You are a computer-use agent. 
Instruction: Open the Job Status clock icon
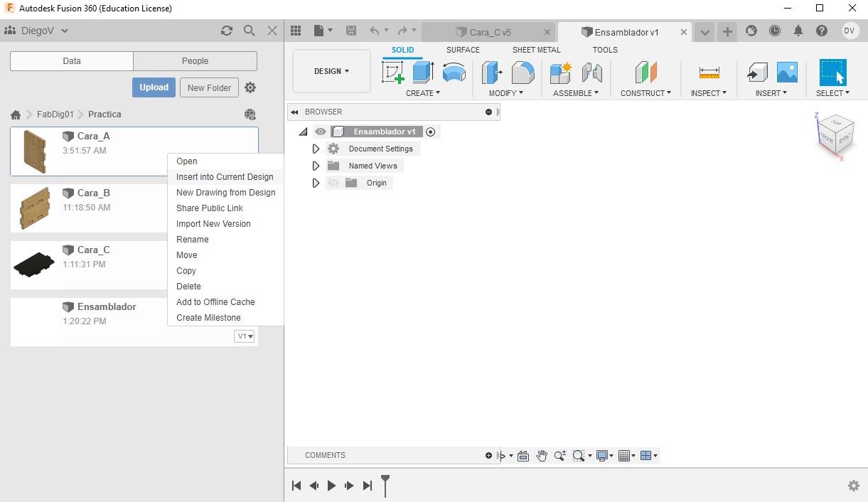775,31
